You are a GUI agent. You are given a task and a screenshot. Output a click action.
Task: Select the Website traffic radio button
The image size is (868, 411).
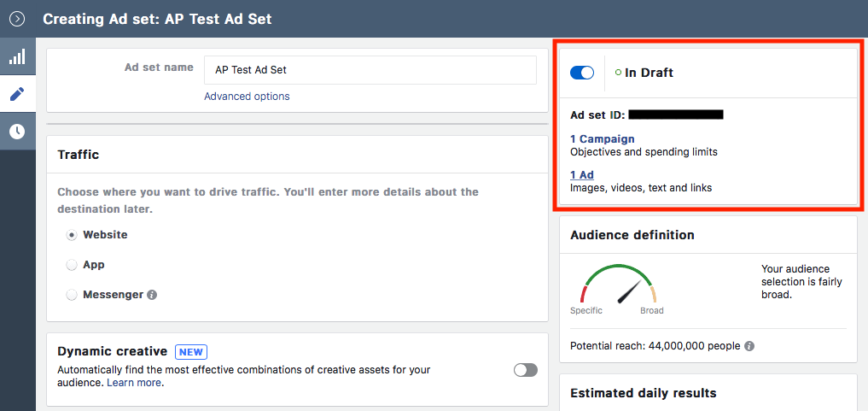click(x=72, y=235)
